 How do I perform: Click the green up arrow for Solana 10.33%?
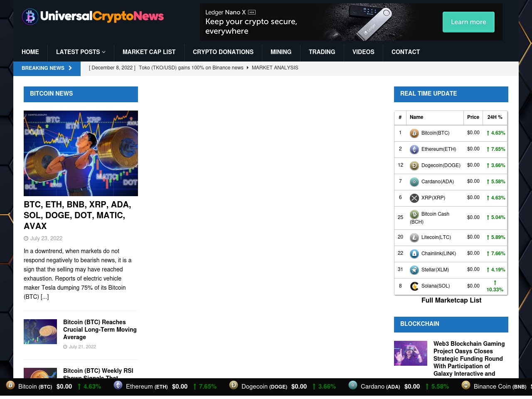[x=495, y=283]
